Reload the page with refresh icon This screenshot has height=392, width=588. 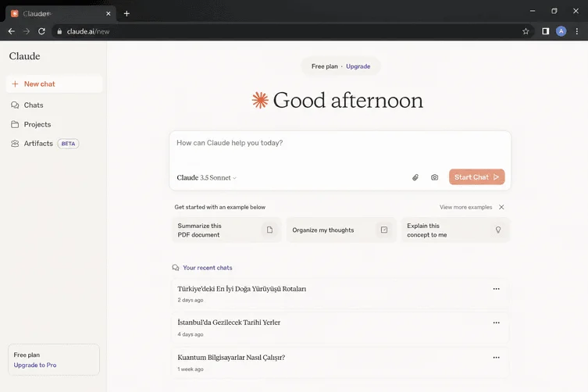coord(41,31)
